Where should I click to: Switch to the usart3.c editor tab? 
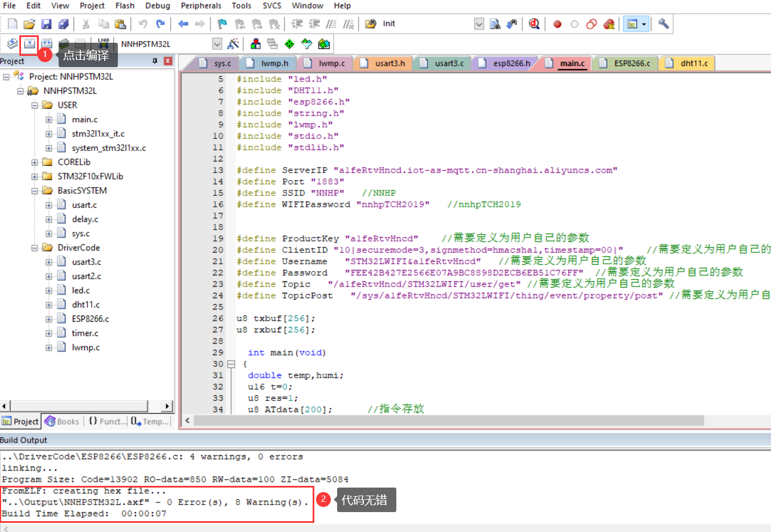(443, 63)
